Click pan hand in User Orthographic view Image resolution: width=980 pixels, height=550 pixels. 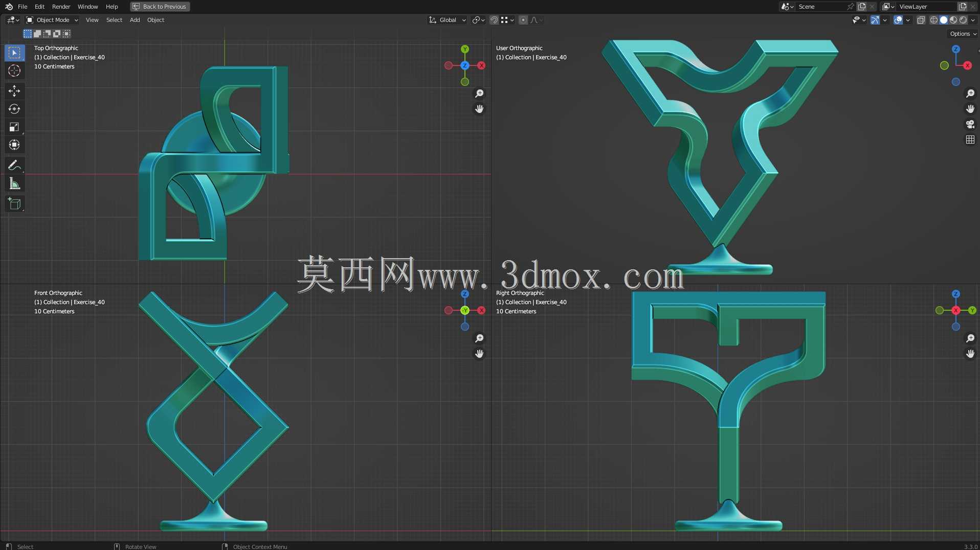(970, 109)
